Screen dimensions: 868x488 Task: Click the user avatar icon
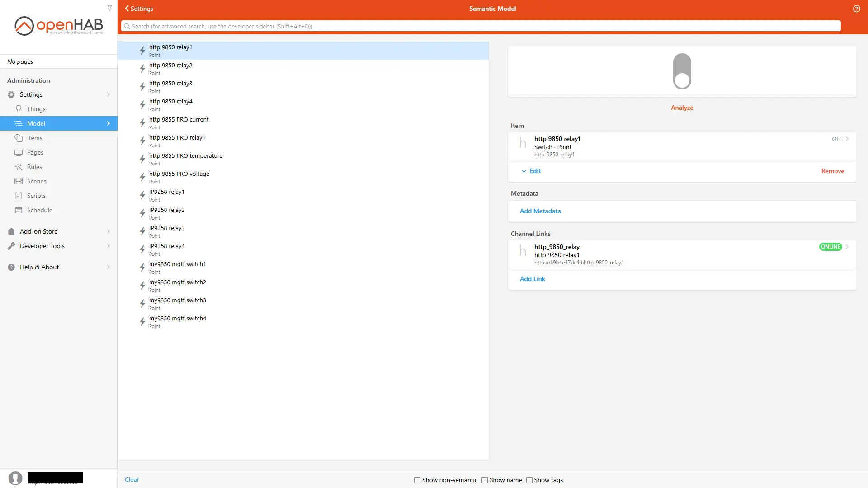15,478
